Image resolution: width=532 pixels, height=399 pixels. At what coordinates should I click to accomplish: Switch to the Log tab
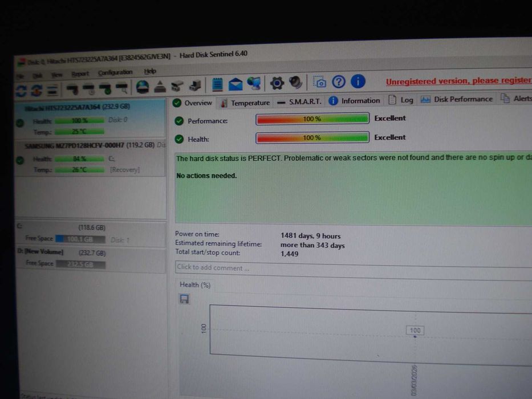click(401, 100)
